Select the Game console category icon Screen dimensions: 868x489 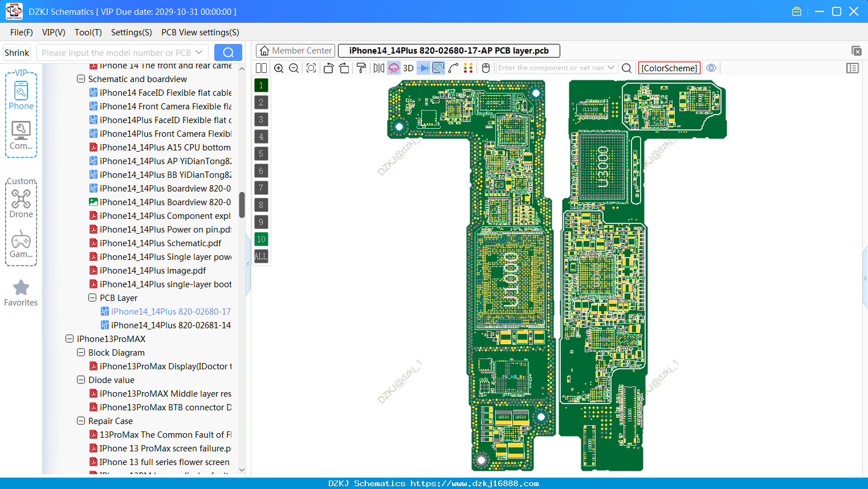[x=21, y=244]
